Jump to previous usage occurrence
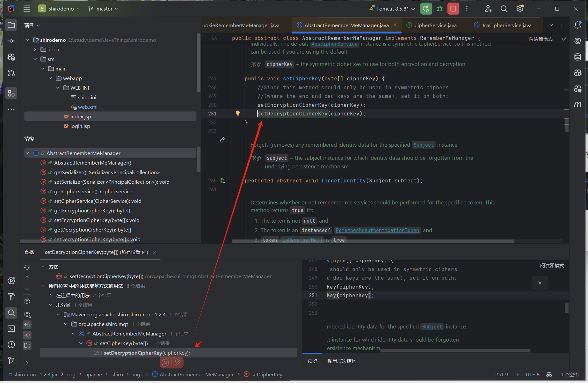The height and width of the screenshot is (383, 588). [27, 278]
